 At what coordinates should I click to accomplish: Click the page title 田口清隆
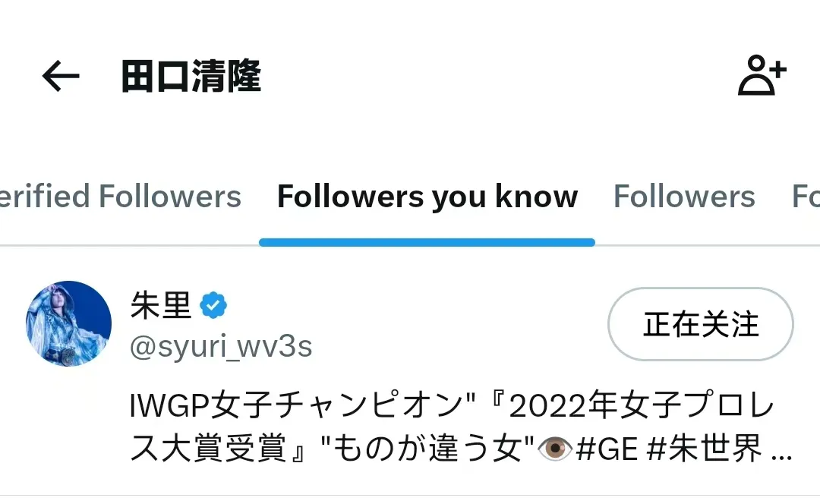coord(191,77)
